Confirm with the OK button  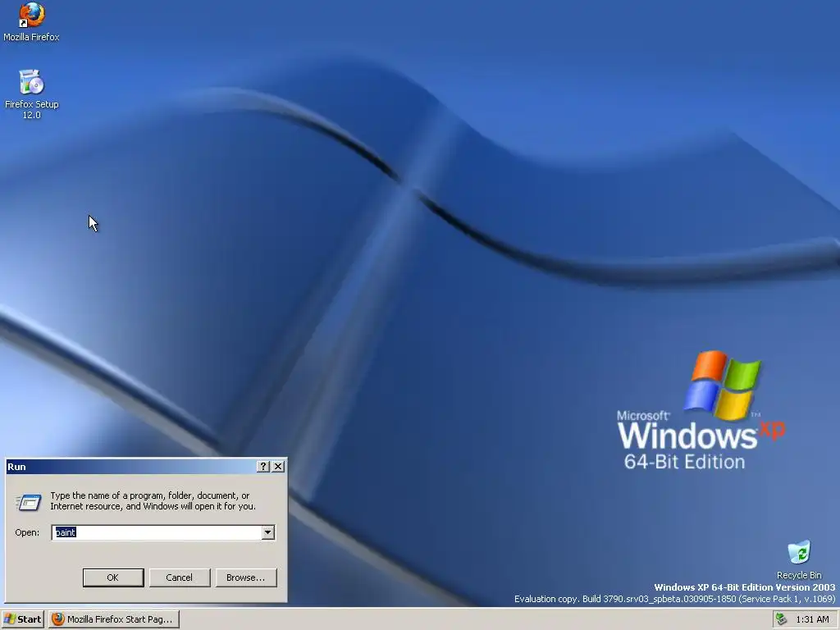pos(113,577)
